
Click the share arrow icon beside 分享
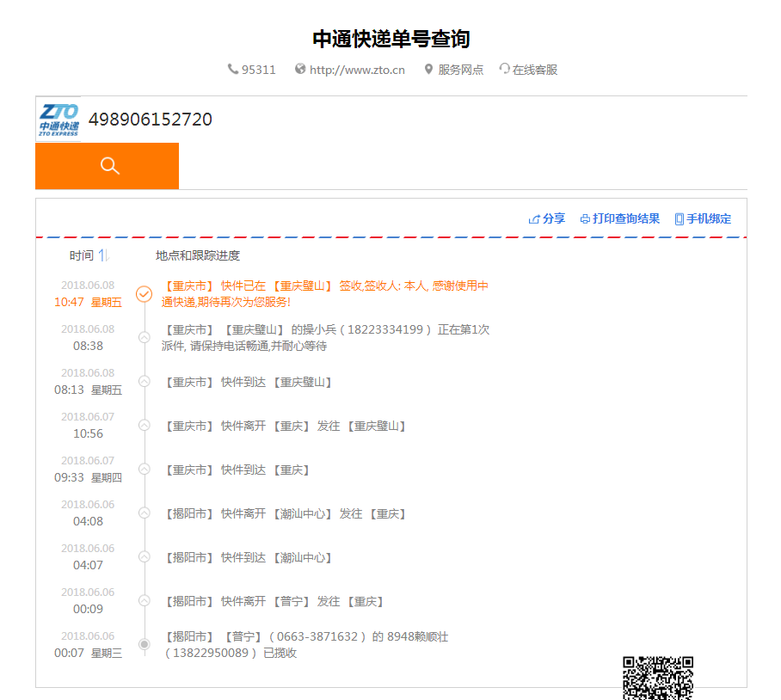click(x=534, y=219)
